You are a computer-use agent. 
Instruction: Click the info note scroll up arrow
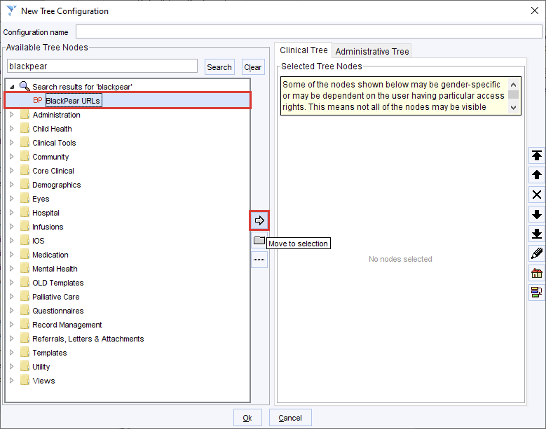(513, 85)
